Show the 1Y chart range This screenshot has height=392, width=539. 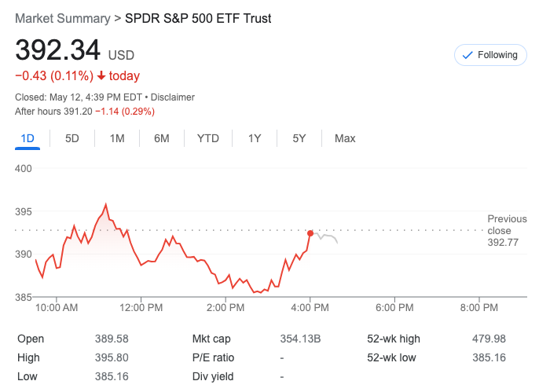tap(255, 138)
